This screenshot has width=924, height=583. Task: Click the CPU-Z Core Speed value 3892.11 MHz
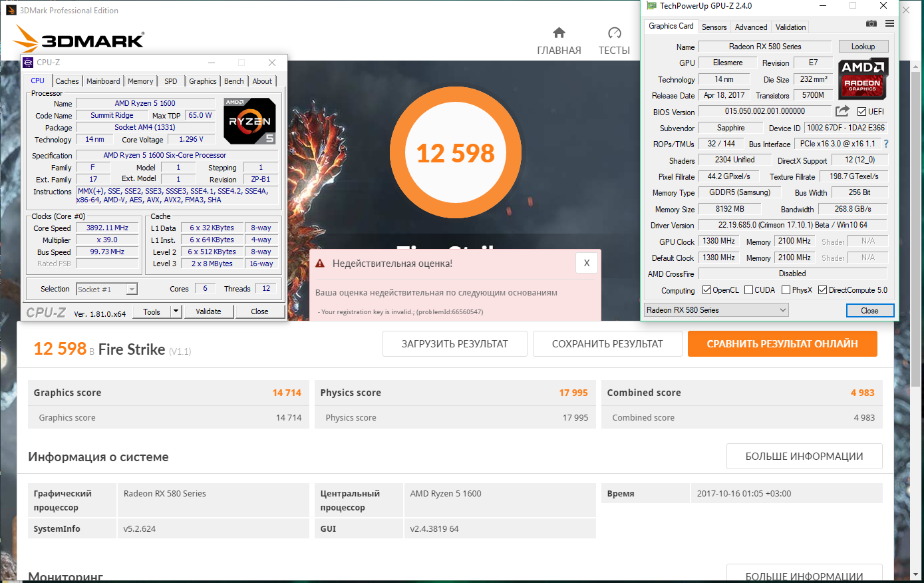107,228
